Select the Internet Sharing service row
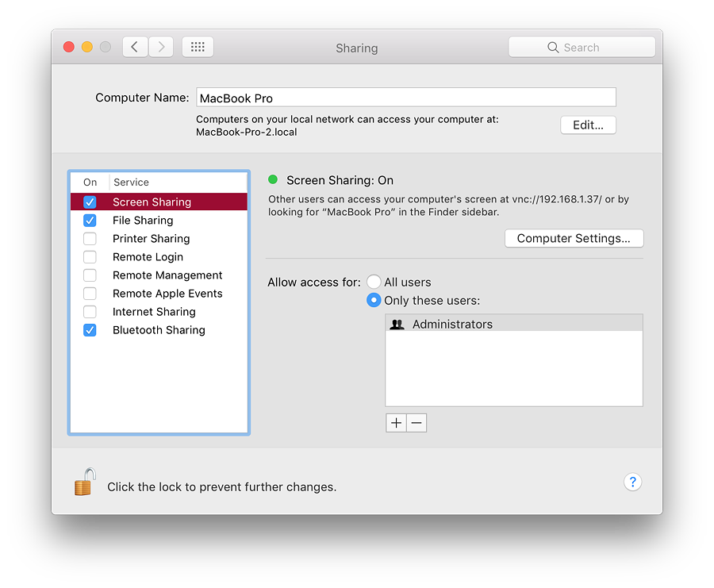Viewport: 714px width, 588px height. (x=159, y=312)
